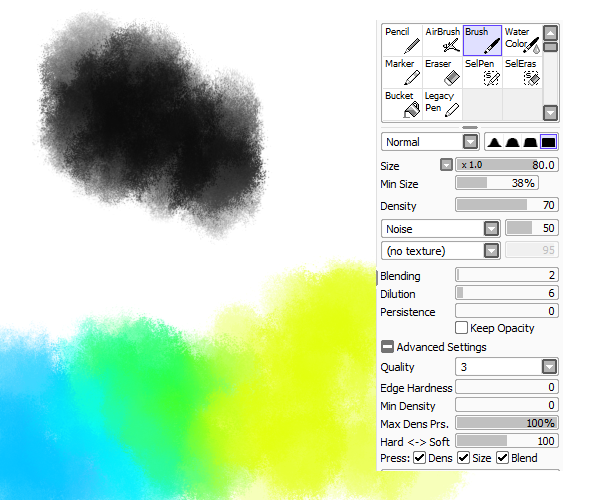The height and width of the screenshot is (500, 600).
Task: Uncheck the Press Dens checkbox
Action: pyautogui.click(x=420, y=458)
